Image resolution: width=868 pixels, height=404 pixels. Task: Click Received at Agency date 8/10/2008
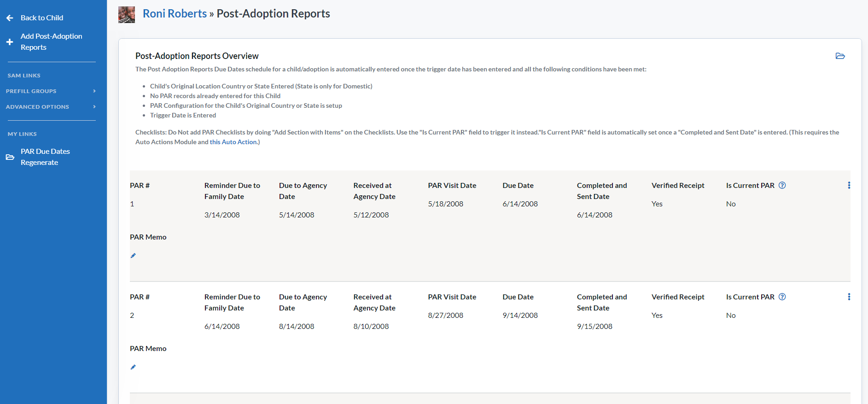pos(371,327)
